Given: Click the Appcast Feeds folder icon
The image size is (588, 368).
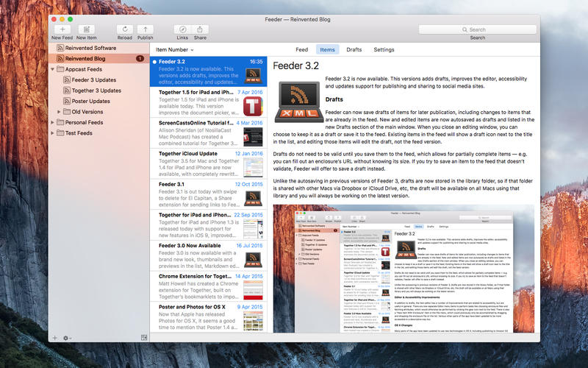Looking at the screenshot, I should (60, 69).
